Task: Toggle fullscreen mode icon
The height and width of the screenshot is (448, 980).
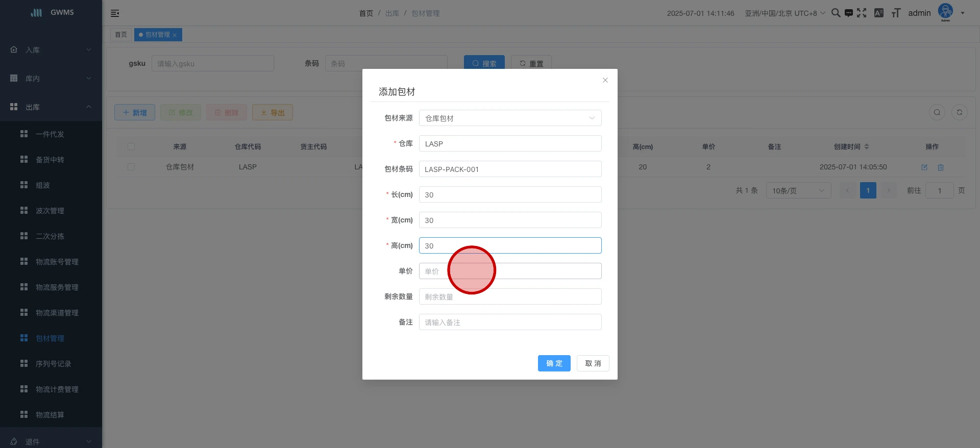Action: coord(862,13)
